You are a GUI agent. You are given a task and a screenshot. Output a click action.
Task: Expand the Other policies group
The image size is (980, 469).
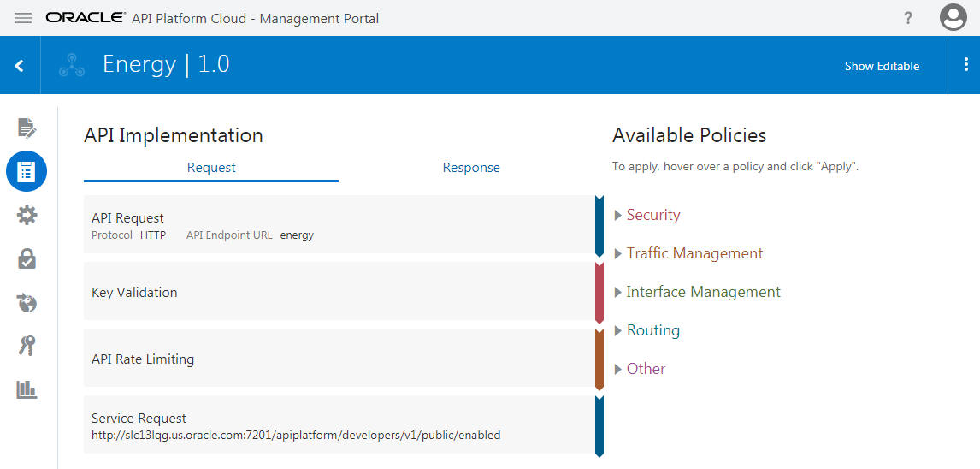[640, 369]
